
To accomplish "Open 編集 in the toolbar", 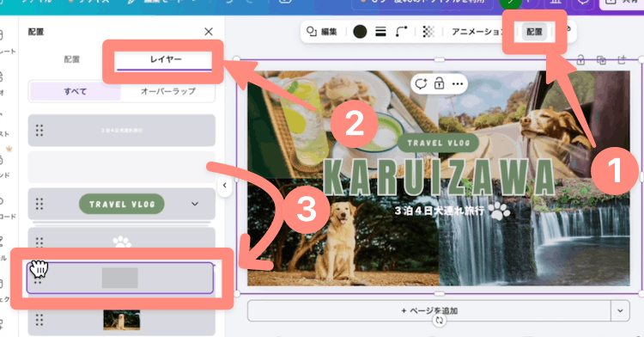I will coord(322,32).
